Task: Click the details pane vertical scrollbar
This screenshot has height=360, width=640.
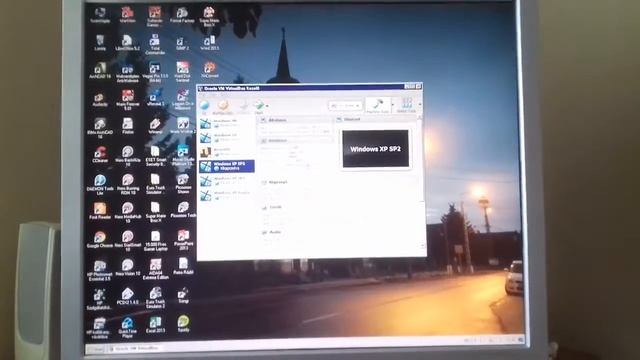Action: coord(422,182)
